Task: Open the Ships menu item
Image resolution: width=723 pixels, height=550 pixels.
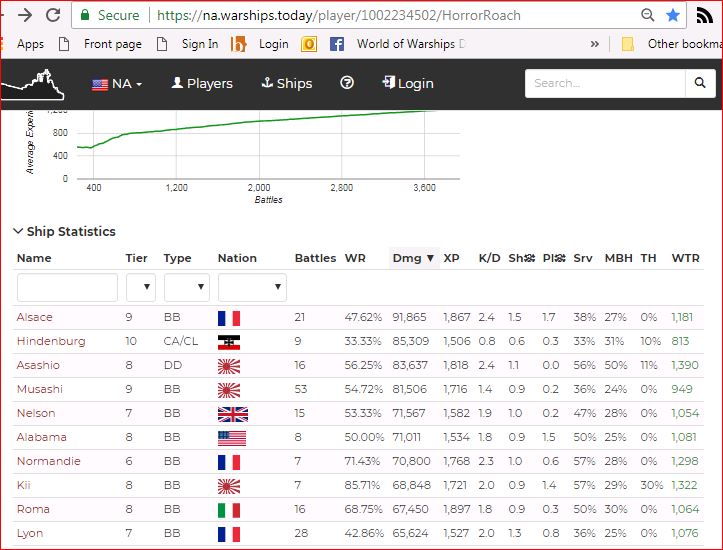Action: (x=287, y=83)
